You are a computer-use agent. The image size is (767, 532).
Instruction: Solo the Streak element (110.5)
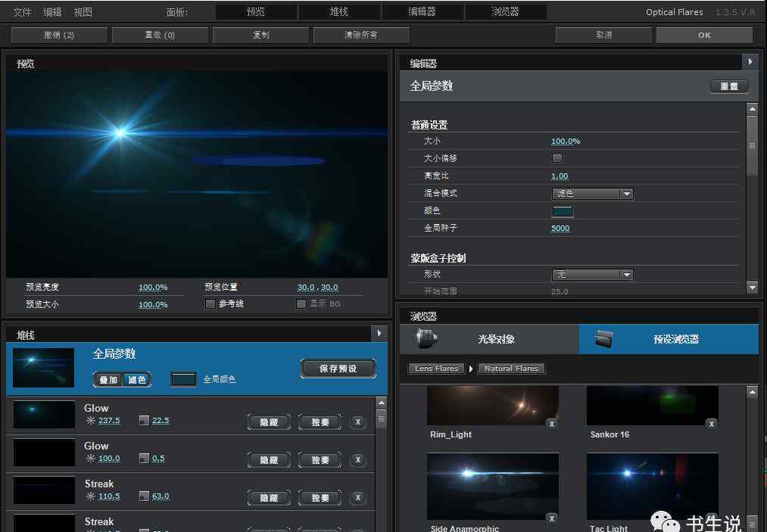(320, 498)
